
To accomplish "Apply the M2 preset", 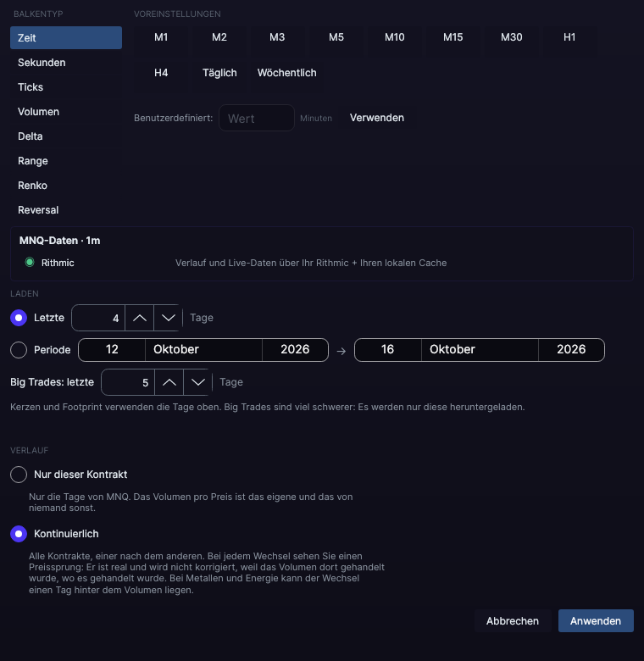I will (219, 37).
